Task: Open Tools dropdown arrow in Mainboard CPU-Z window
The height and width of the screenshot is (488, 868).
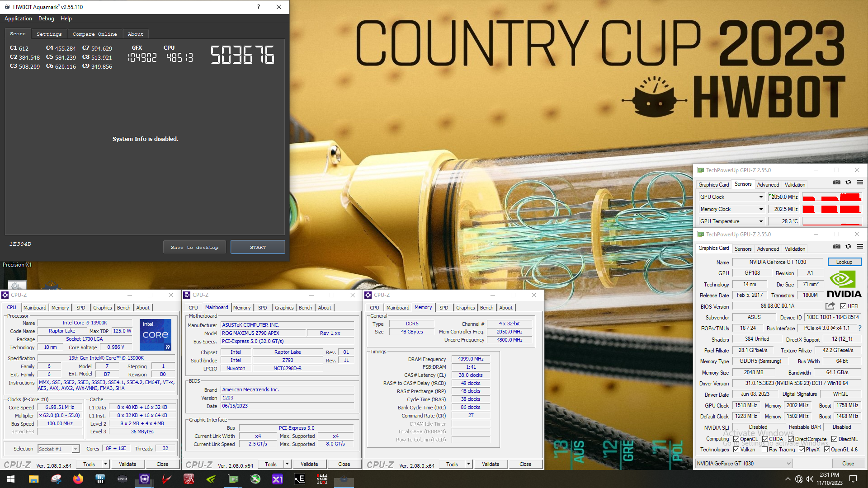Action: click(x=287, y=464)
